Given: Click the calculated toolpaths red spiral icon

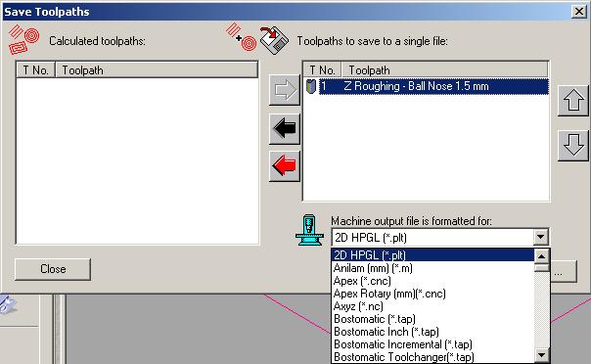Looking at the screenshot, I should click(x=23, y=39).
